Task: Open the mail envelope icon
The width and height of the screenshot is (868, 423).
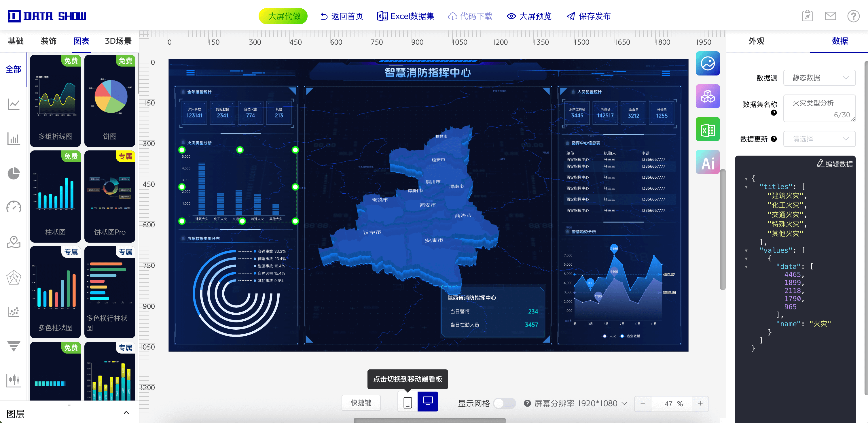Action: 830,16
